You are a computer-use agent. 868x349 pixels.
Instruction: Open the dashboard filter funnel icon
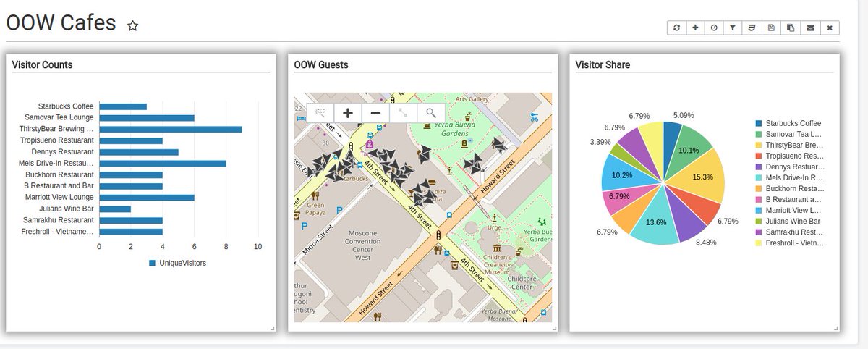(x=733, y=28)
